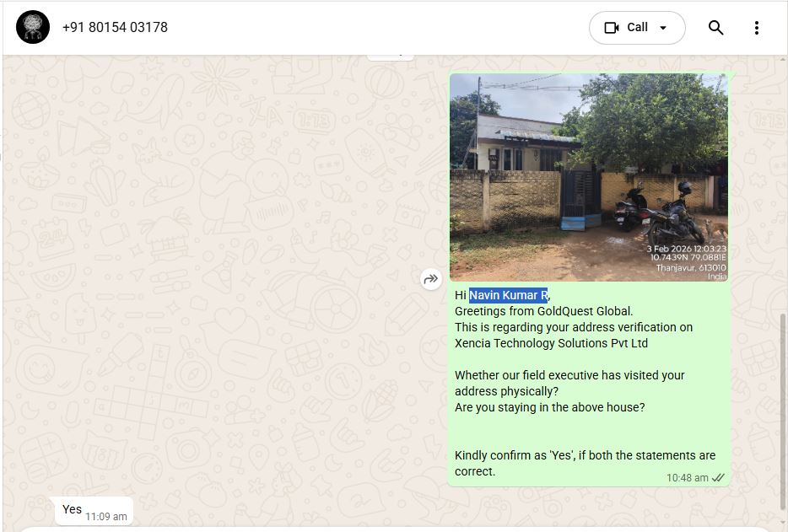Open the three-dot chat menu
The image size is (788, 532).
(x=756, y=28)
